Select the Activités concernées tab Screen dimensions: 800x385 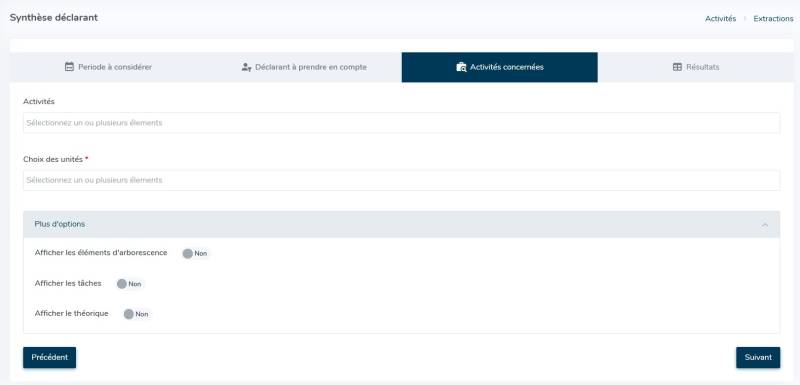click(499, 67)
